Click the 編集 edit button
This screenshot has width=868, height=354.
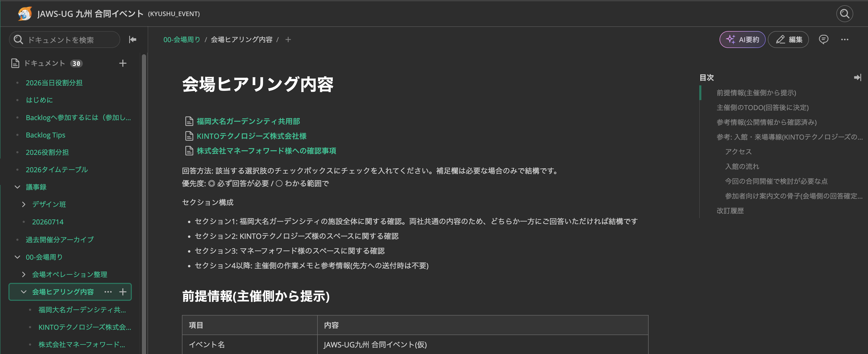(x=788, y=40)
